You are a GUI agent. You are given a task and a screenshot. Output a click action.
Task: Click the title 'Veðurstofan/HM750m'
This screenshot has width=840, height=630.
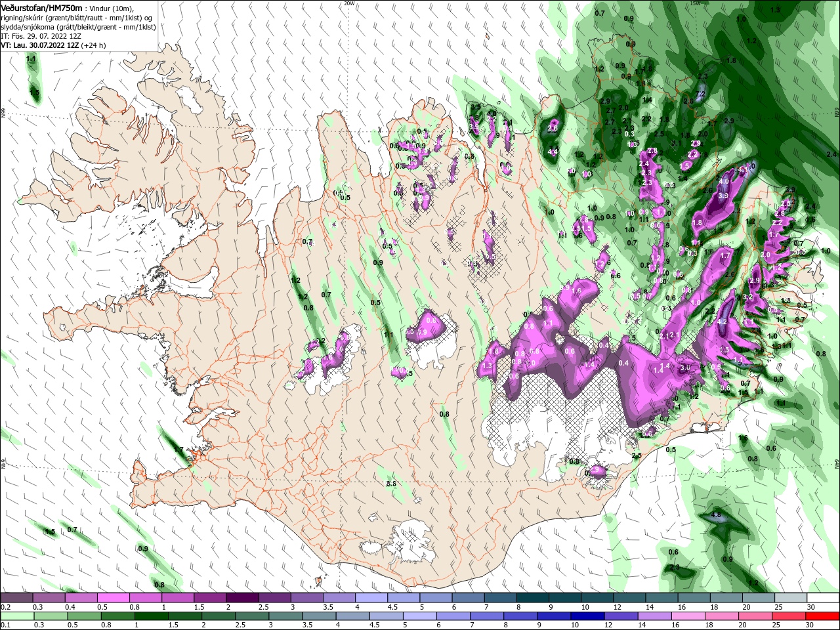41,7
